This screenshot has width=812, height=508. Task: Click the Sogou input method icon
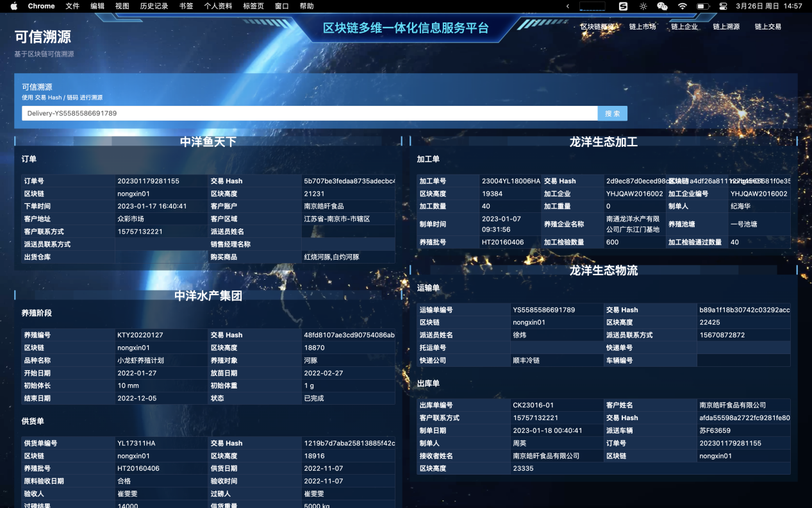(623, 6)
